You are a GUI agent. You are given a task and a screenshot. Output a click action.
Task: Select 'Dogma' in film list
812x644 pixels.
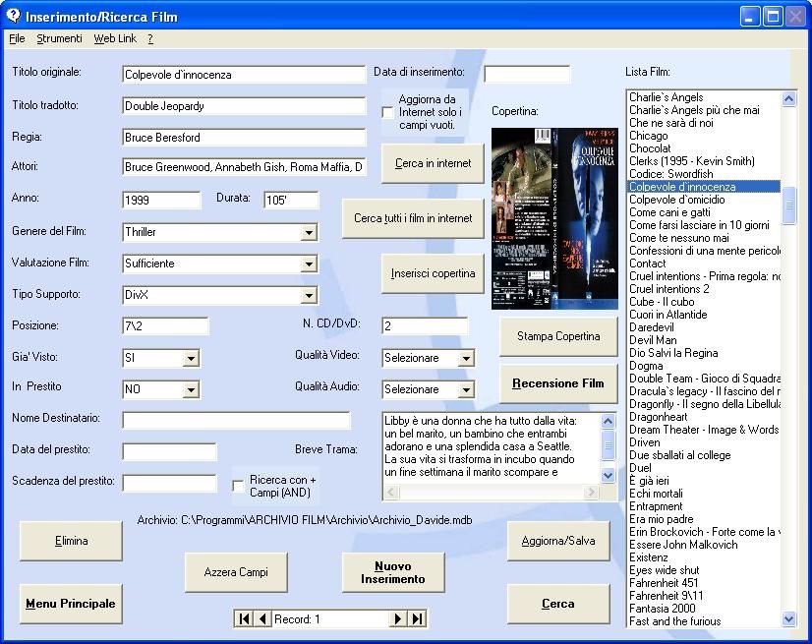646,366
